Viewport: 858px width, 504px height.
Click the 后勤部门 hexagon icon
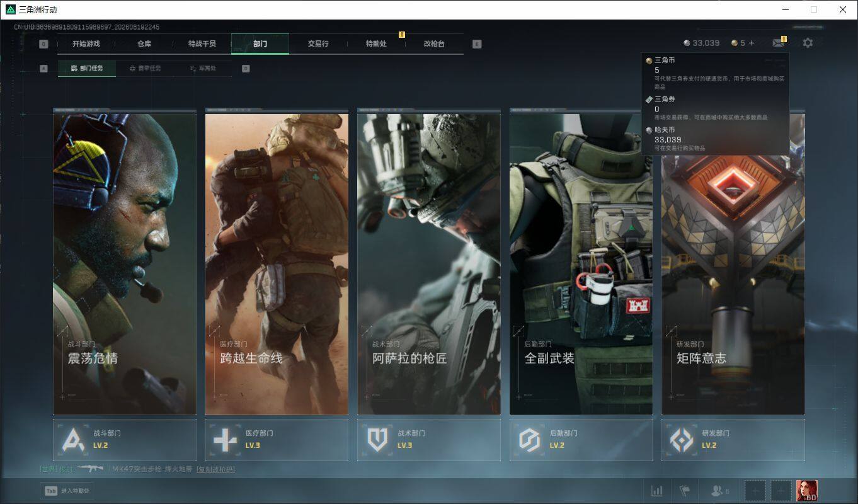click(530, 440)
